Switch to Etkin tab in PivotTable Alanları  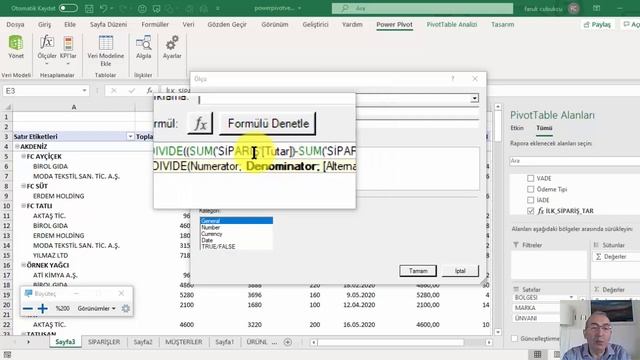[x=517, y=128]
